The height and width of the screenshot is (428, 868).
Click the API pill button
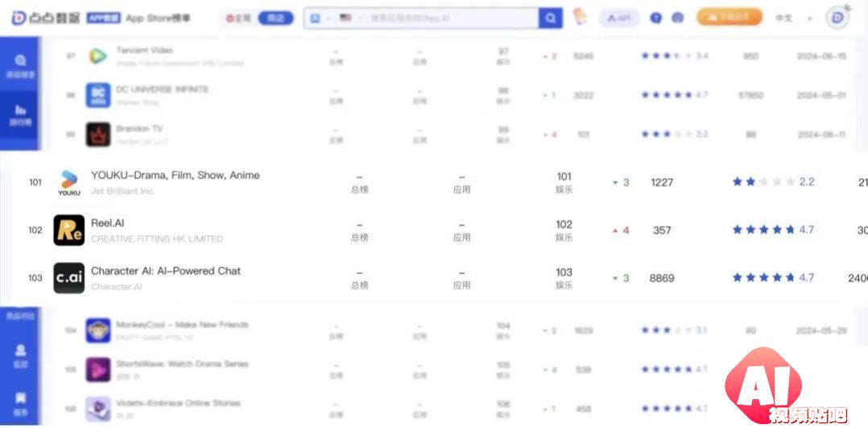(619, 18)
